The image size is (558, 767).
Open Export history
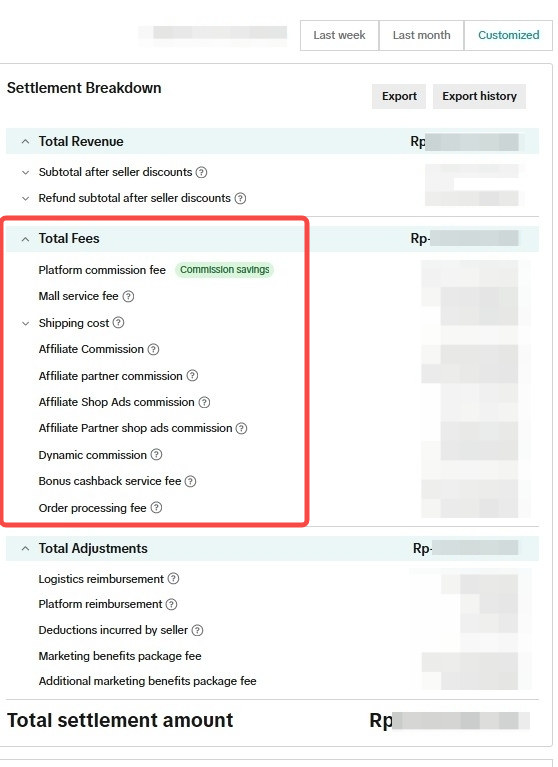(479, 96)
